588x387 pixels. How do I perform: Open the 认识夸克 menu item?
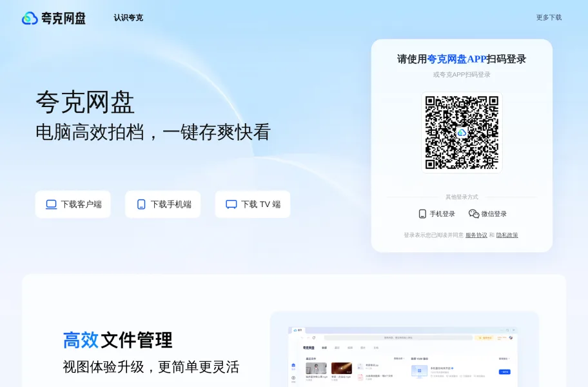pyautogui.click(x=128, y=17)
